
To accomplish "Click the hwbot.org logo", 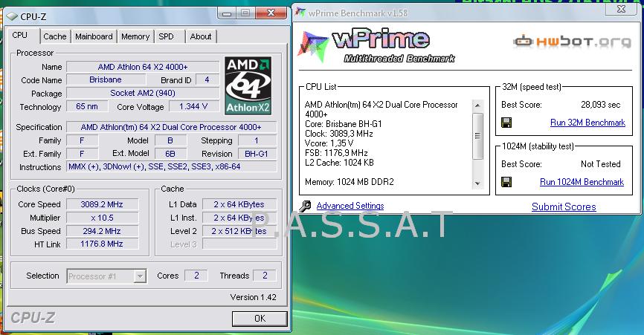I will (572, 42).
